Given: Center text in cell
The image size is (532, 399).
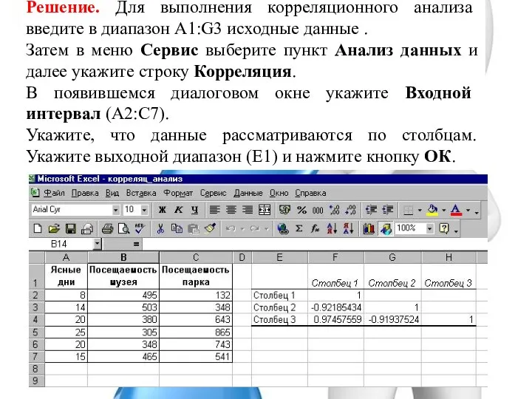Looking at the screenshot, I should click(x=231, y=210).
